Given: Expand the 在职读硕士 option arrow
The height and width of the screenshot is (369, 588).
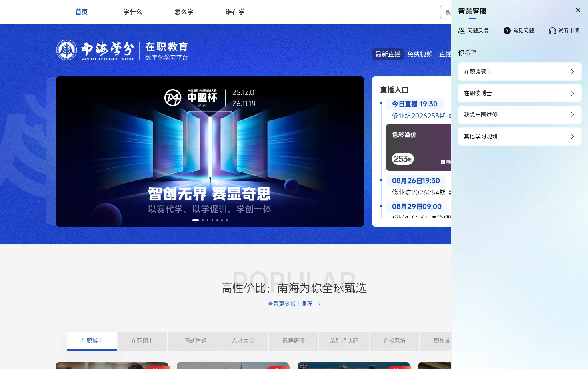Looking at the screenshot, I should click(x=572, y=72).
